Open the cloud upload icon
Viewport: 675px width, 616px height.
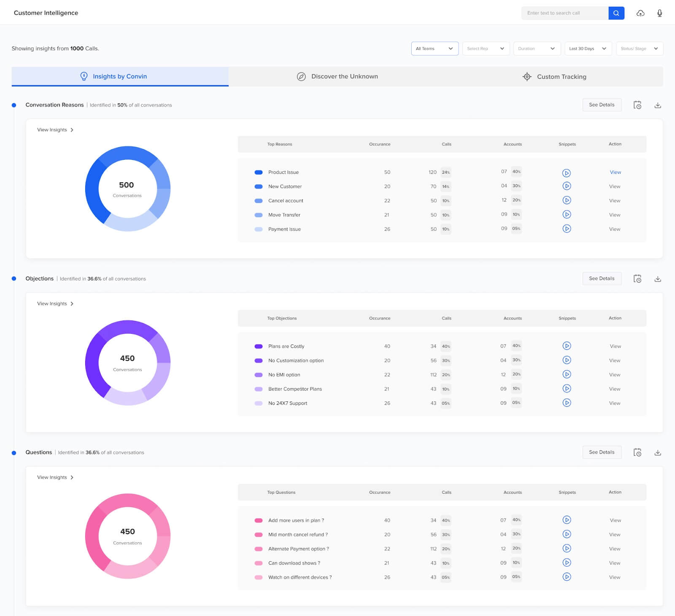(x=640, y=13)
